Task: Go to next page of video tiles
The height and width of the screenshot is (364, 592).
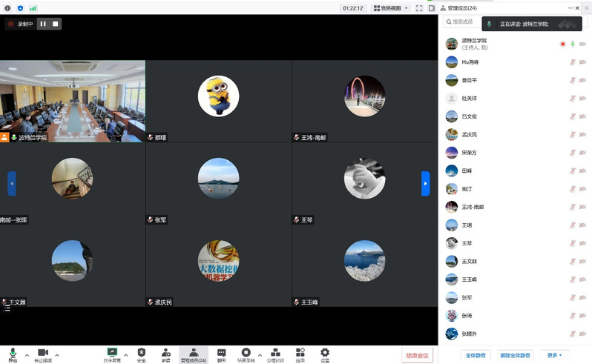Action: click(x=425, y=183)
